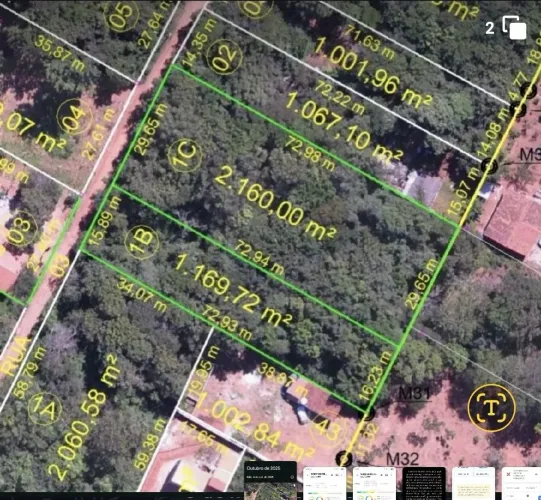Viewport: 541px width, 500px height.
Task: Click the M31 survey marker label
Action: pos(415,393)
